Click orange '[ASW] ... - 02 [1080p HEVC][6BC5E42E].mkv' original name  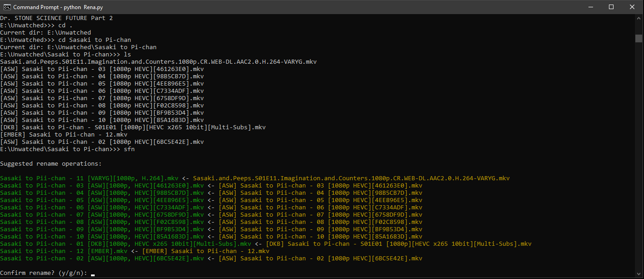320,259
